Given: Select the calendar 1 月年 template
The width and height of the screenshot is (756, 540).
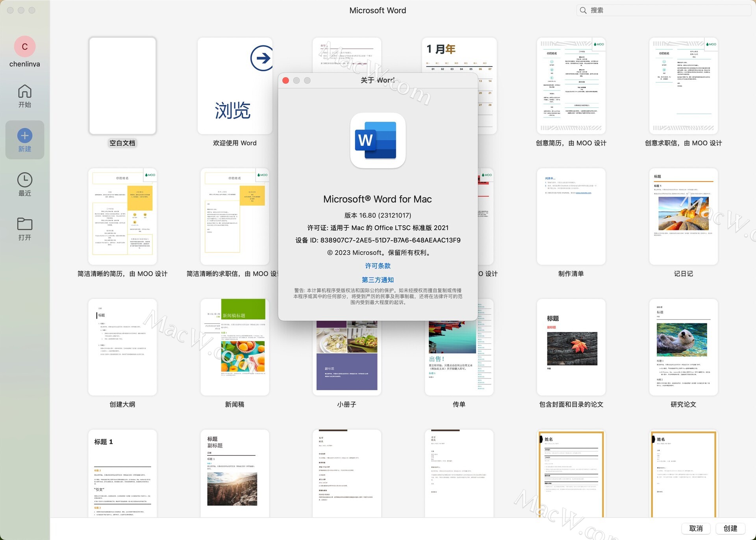Looking at the screenshot, I should (459, 55).
